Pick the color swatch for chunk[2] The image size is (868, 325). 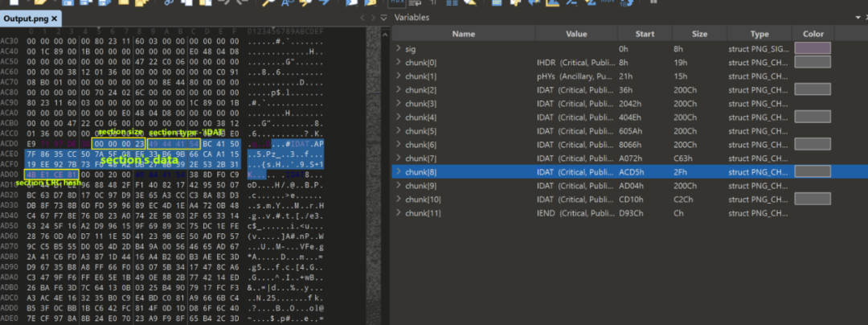(x=813, y=89)
